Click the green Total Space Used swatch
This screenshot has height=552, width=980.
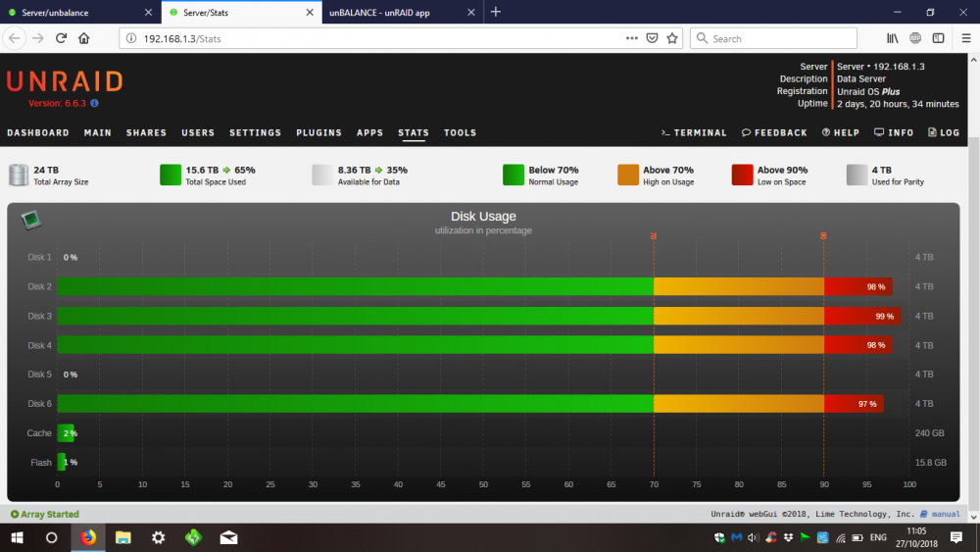170,176
